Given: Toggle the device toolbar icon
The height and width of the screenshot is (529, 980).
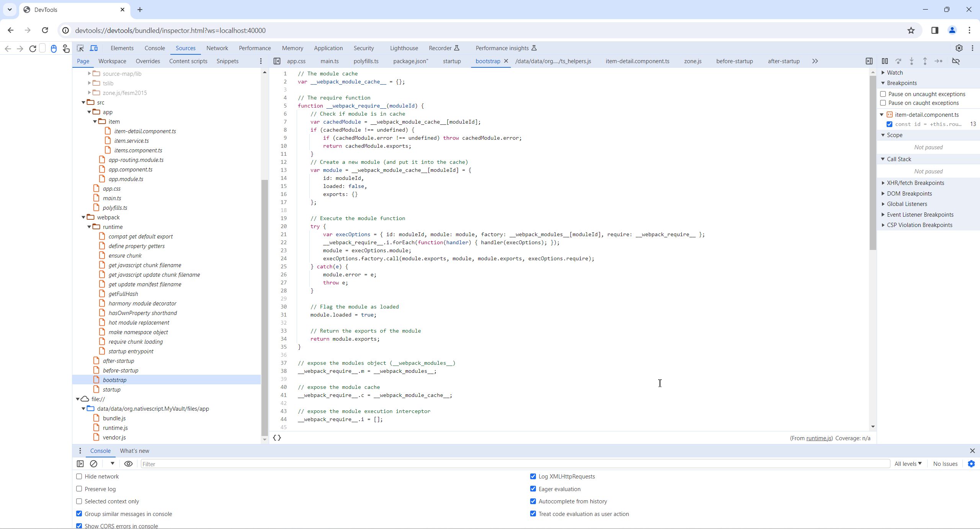Looking at the screenshot, I should 94,48.
